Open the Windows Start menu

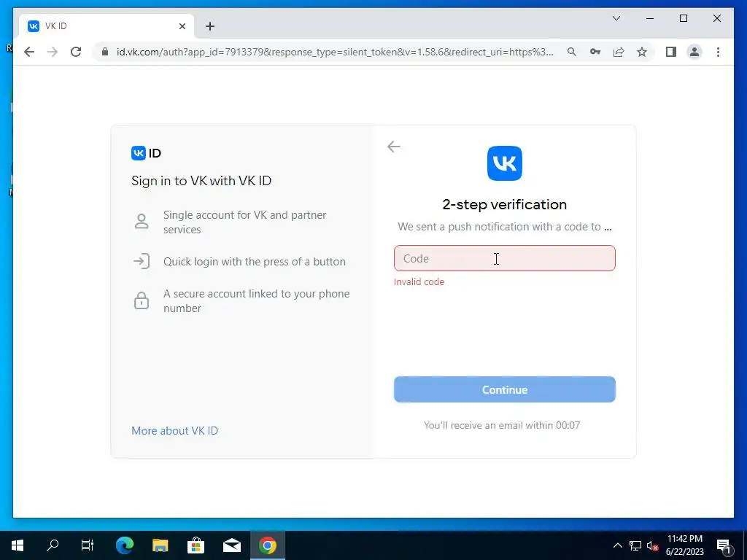click(x=18, y=545)
